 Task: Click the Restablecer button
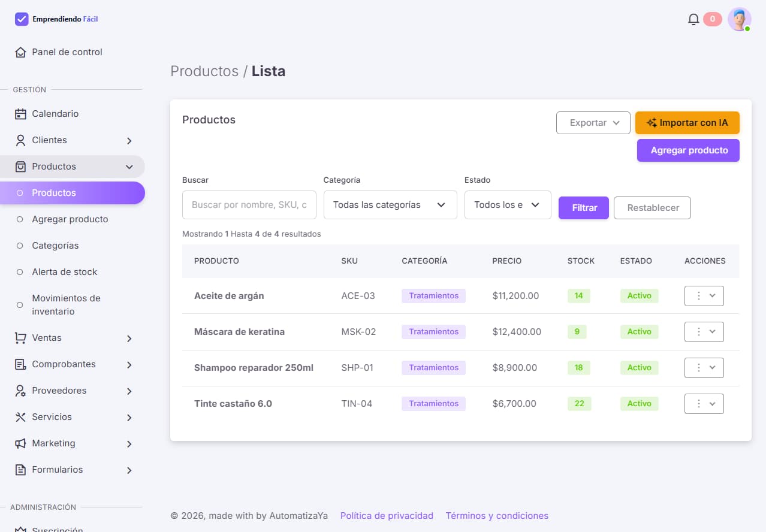tap(652, 208)
